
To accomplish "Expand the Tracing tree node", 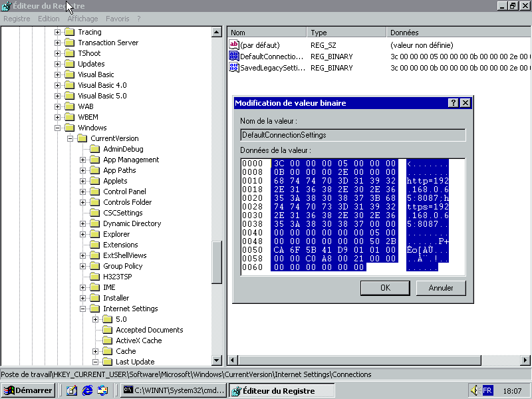I will click(x=57, y=32).
